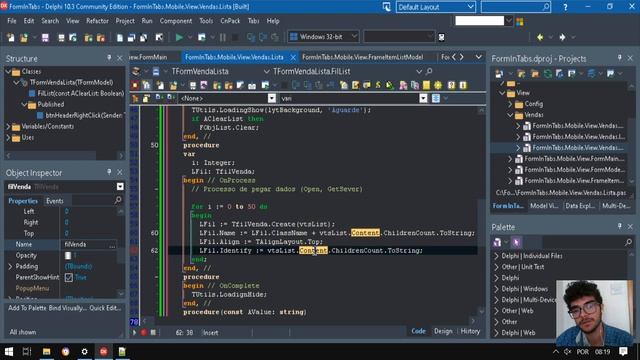Expand Other | Unit Test palette category

click(x=497, y=267)
